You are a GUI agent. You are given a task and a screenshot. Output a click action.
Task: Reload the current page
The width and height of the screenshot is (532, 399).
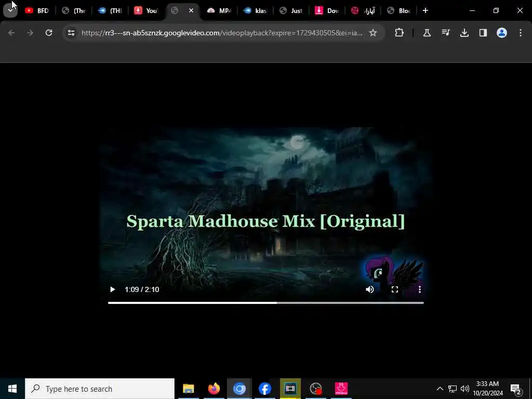tap(49, 33)
